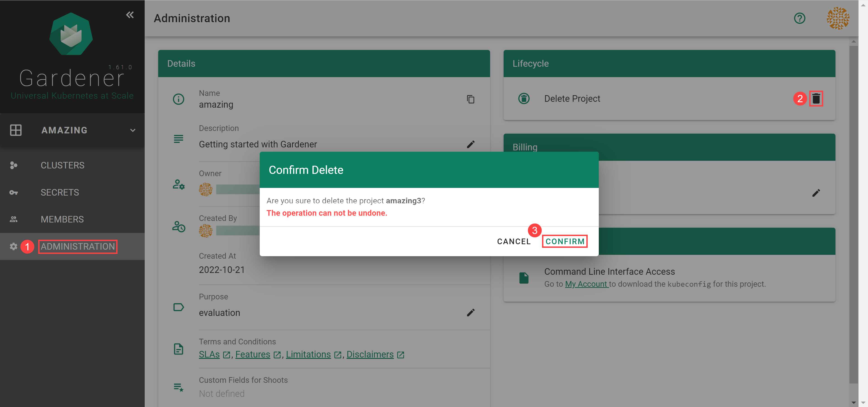The height and width of the screenshot is (407, 868).
Task: Select the Administration sidebar item
Action: (78, 246)
